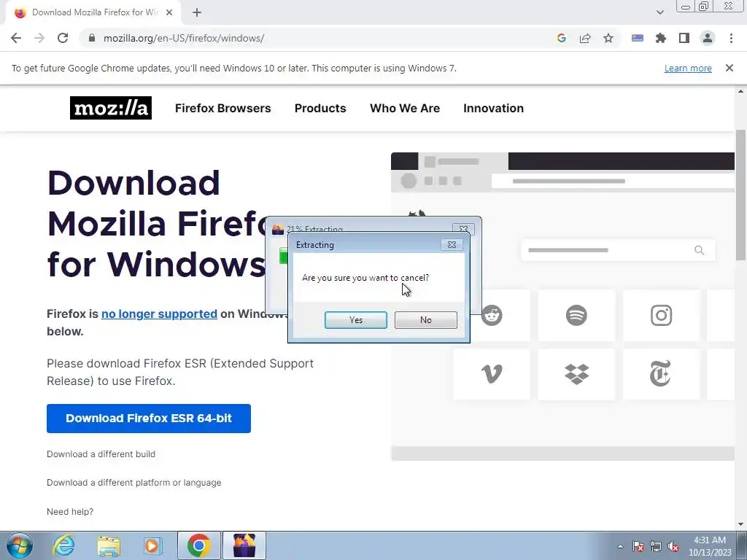
Task: Dismiss the Windows 7 update infobar
Action: (729, 68)
